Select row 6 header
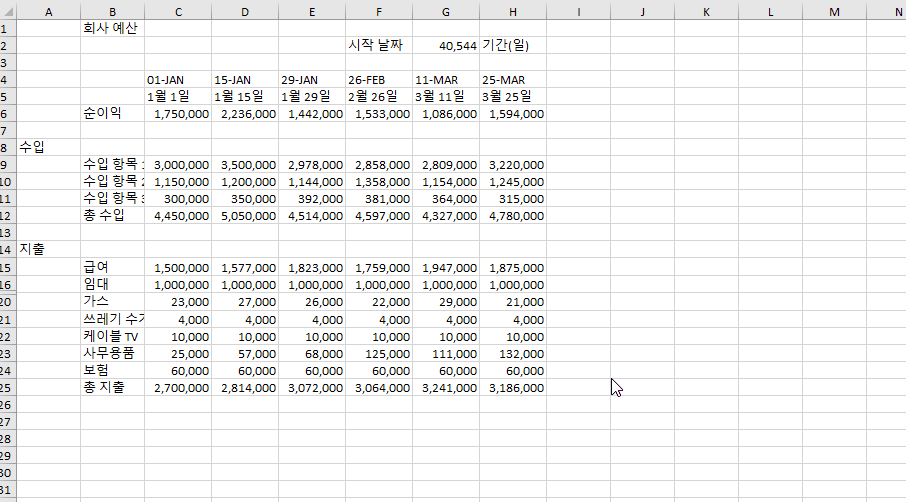Image resolution: width=906 pixels, height=502 pixels. (7, 114)
